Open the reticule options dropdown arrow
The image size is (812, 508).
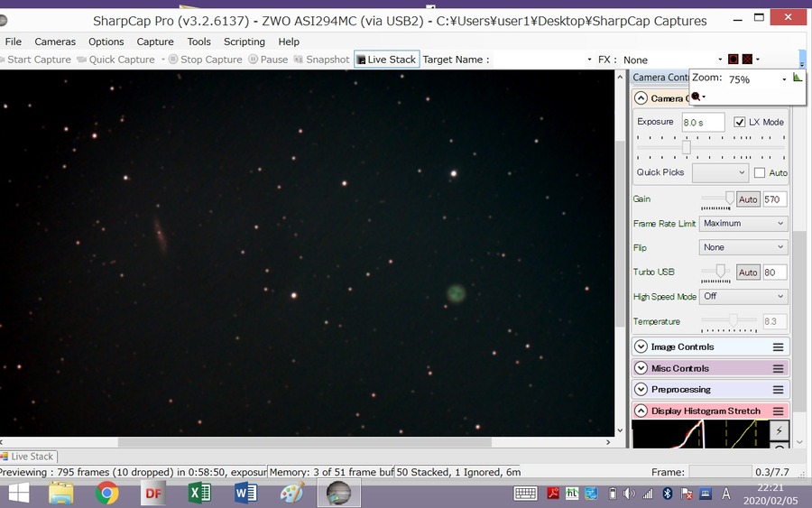(758, 60)
